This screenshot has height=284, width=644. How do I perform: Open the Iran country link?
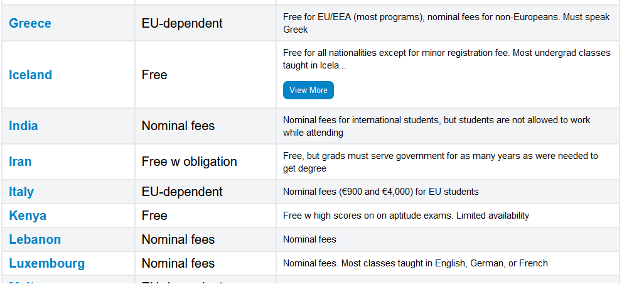tap(20, 161)
